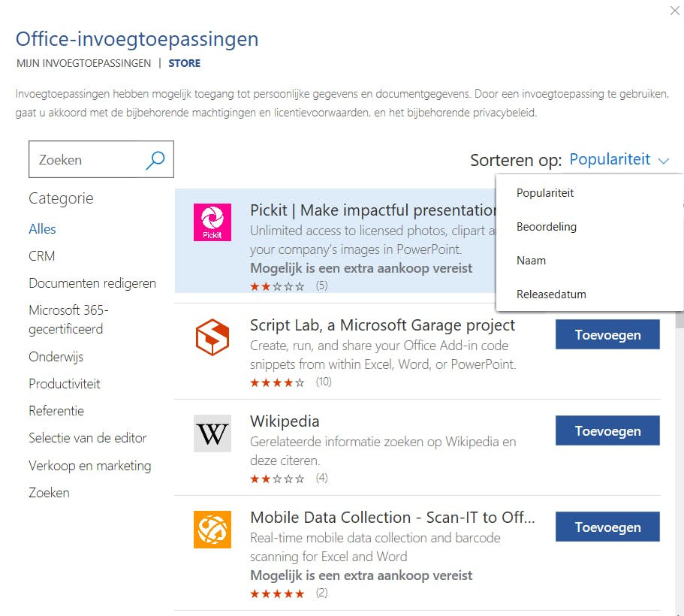The height and width of the screenshot is (616, 684).
Task: Click inside the Zoeken search field
Action: [x=83, y=159]
